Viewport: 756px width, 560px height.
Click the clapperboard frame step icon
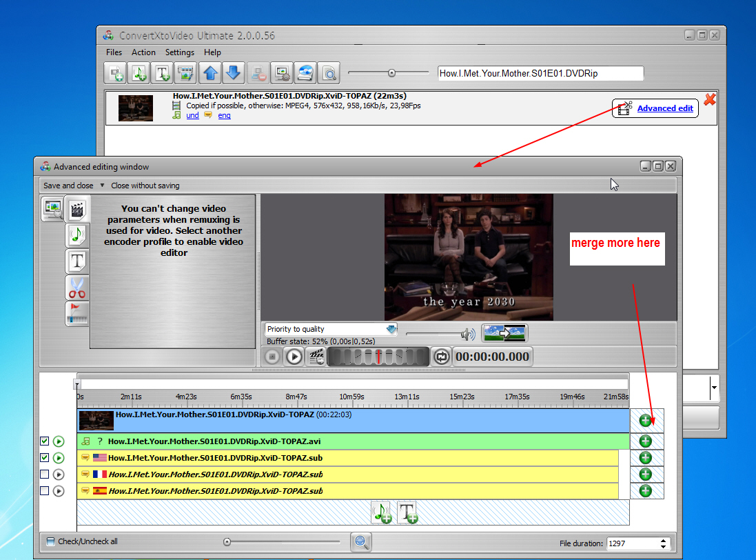(x=316, y=357)
